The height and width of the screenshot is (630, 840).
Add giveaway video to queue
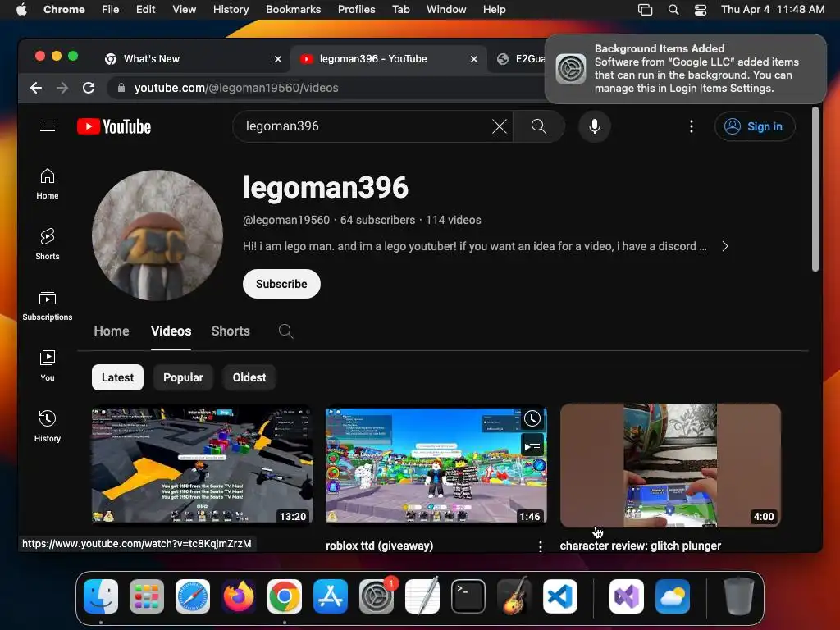[532, 445]
